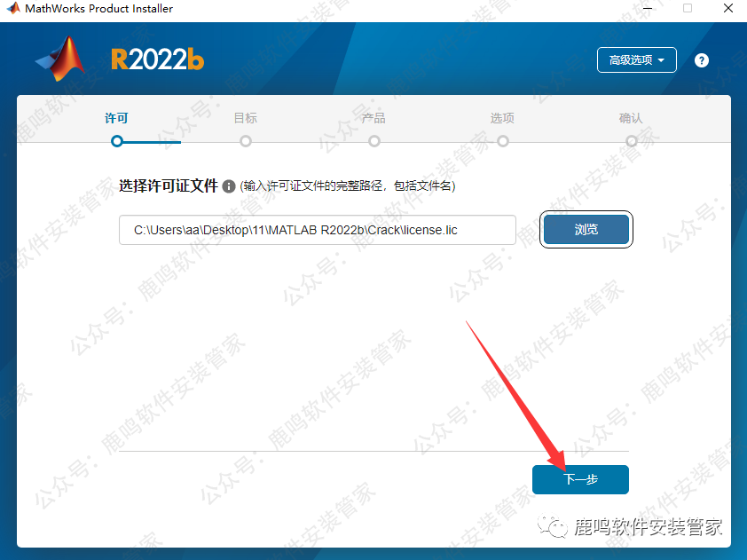Select the 目标 step tab
The width and height of the screenshot is (747, 560).
click(246, 118)
